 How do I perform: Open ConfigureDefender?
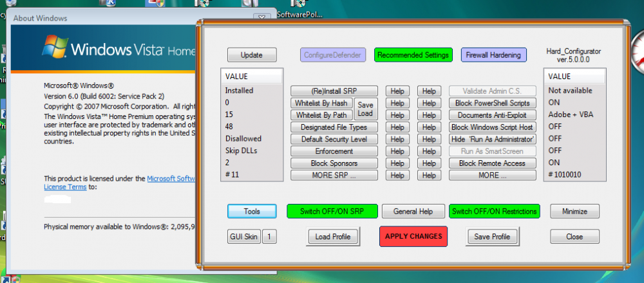tap(333, 55)
